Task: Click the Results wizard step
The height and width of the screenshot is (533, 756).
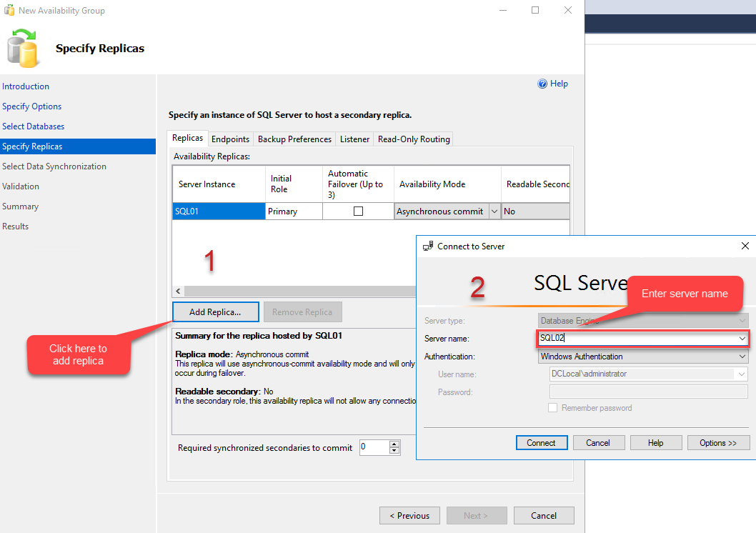Action: point(16,226)
